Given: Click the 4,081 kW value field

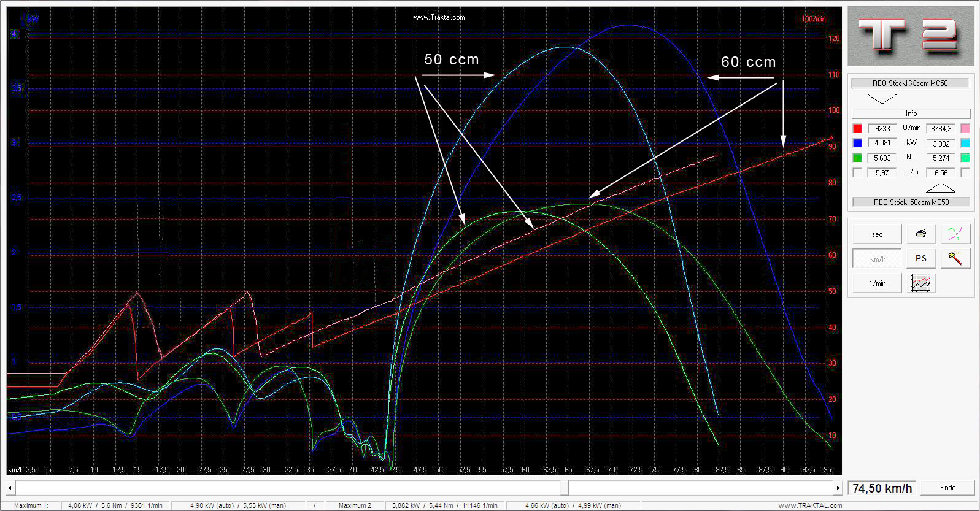Looking at the screenshot, I should tap(882, 143).
